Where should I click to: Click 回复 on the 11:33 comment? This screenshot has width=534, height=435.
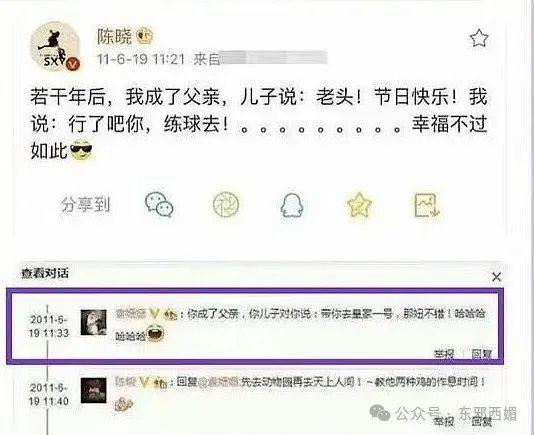pos(482,354)
